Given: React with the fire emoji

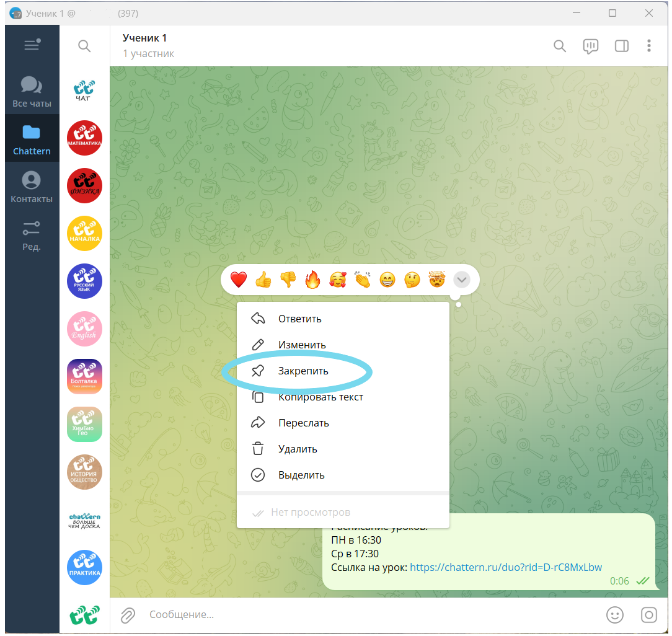Looking at the screenshot, I should click(312, 280).
